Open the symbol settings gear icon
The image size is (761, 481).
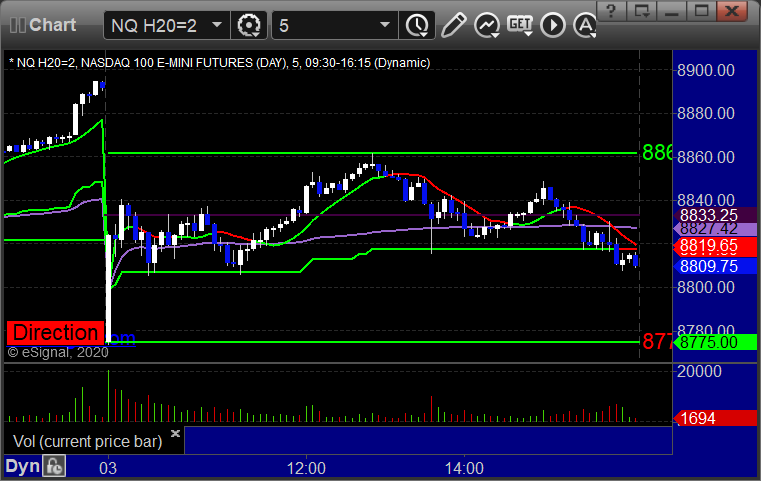point(249,25)
